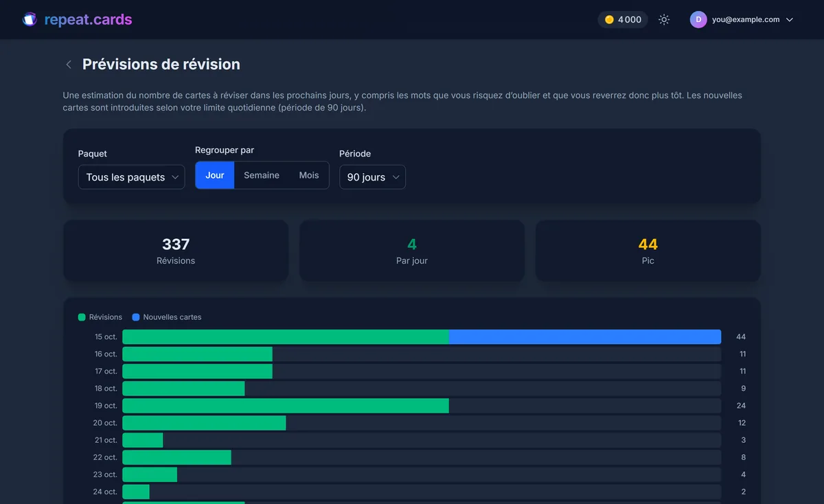Click the 16 oct. green bar
The width and height of the screenshot is (824, 504).
[198, 354]
